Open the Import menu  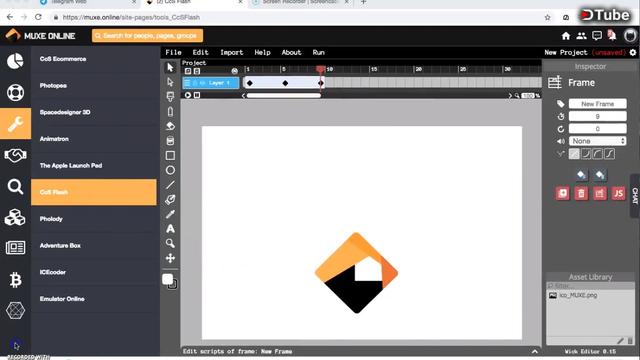(x=231, y=53)
